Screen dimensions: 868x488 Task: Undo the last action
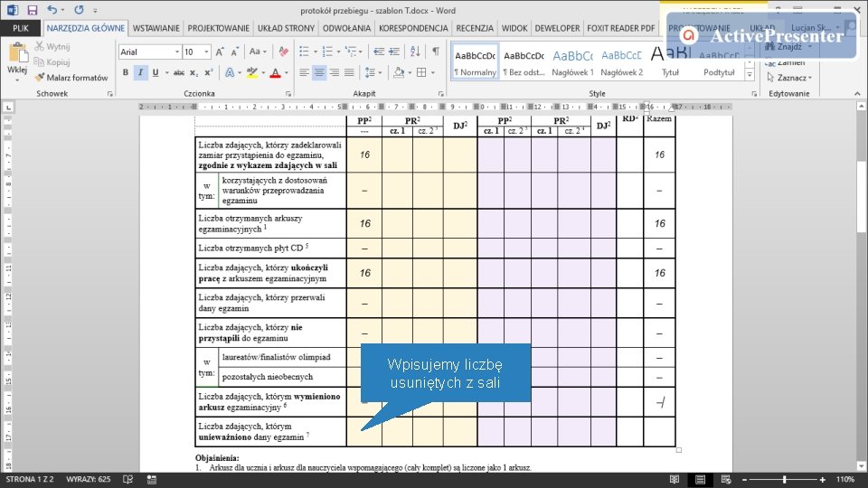pyautogui.click(x=52, y=10)
